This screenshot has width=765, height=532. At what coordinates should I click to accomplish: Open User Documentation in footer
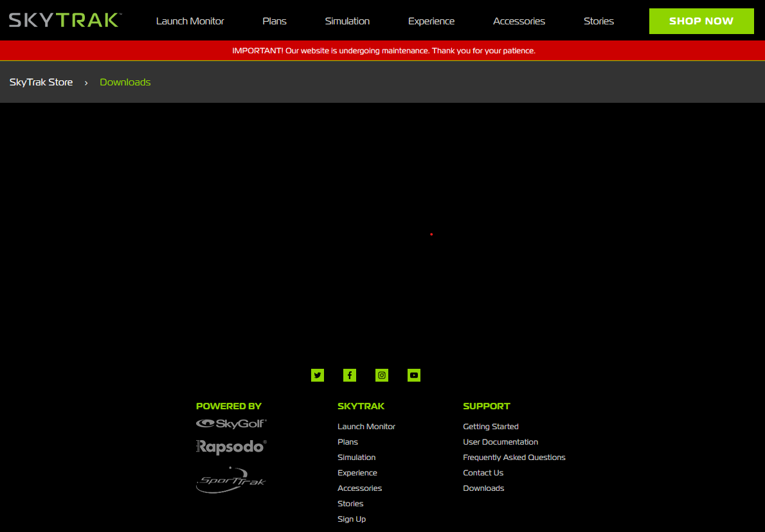coord(500,442)
